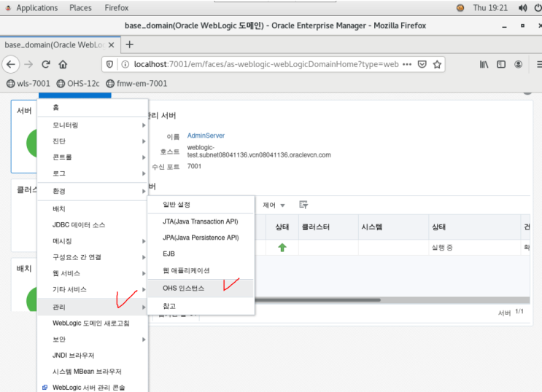Bookmark this page with the star

pyautogui.click(x=437, y=64)
